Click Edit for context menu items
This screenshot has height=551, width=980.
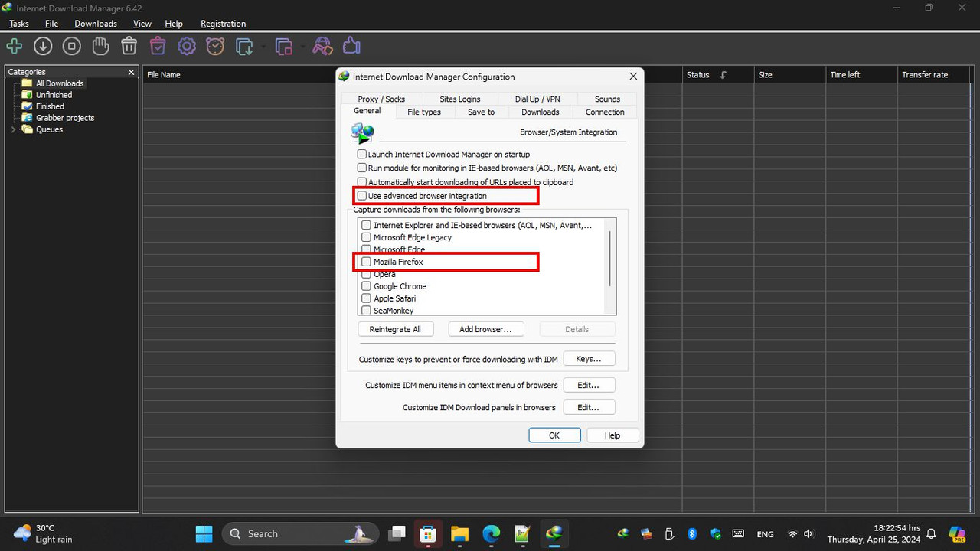pyautogui.click(x=589, y=385)
